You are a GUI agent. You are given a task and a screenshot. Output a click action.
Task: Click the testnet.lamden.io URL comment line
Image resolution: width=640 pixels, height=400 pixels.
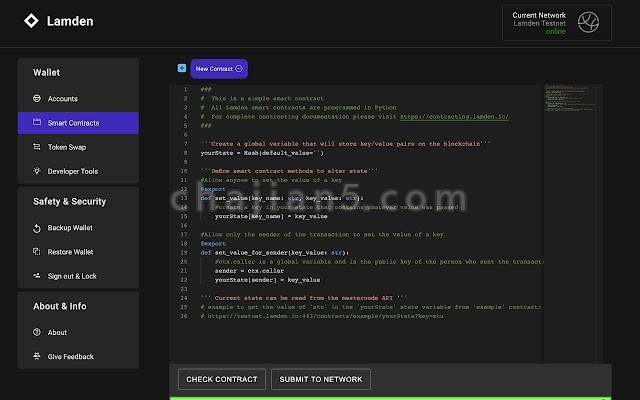click(x=322, y=316)
